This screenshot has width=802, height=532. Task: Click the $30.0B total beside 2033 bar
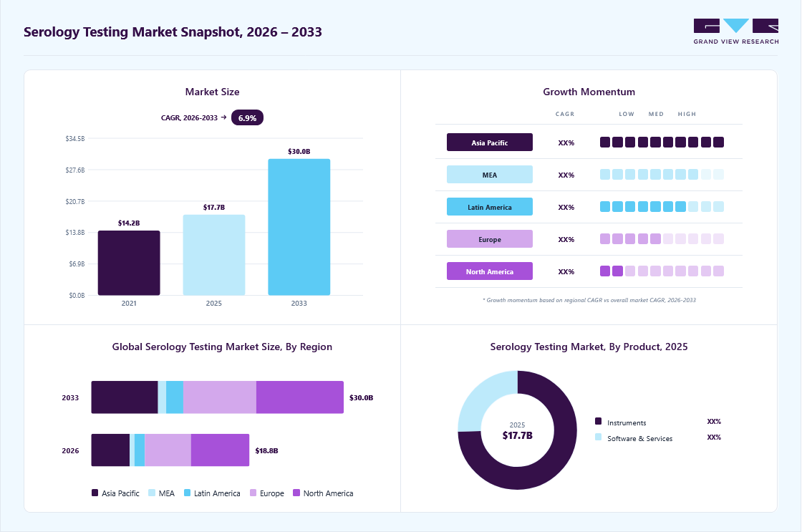tap(361, 397)
